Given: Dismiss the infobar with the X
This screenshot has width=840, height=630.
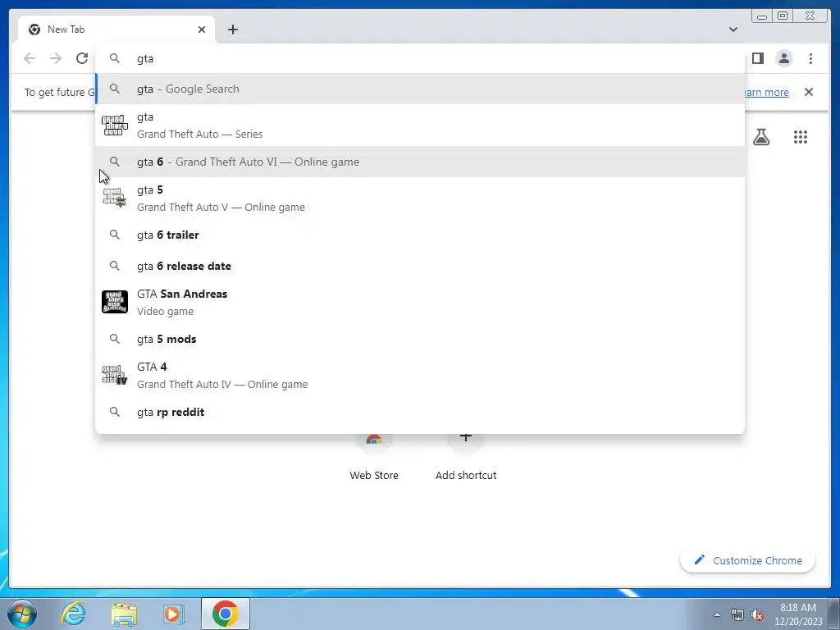Looking at the screenshot, I should (808, 92).
